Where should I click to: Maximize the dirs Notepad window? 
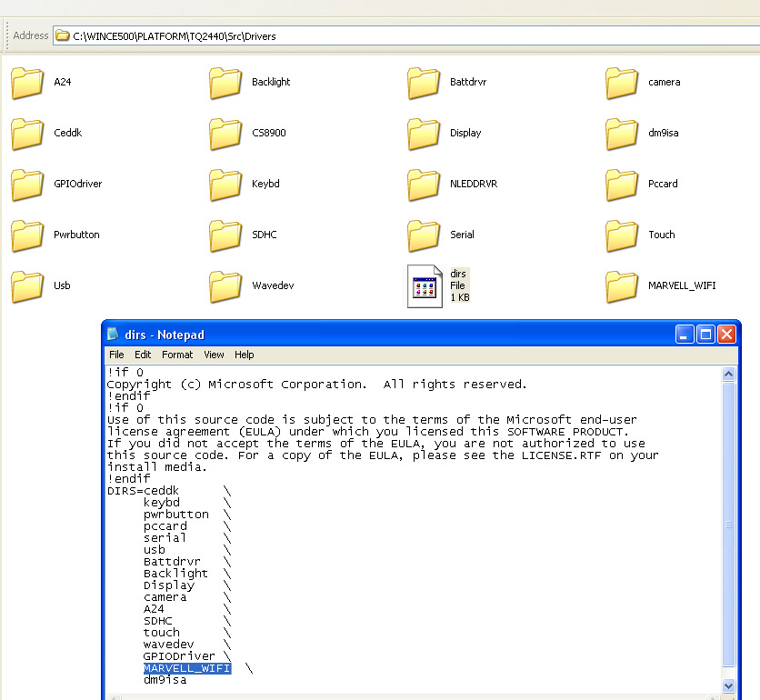pos(705,334)
